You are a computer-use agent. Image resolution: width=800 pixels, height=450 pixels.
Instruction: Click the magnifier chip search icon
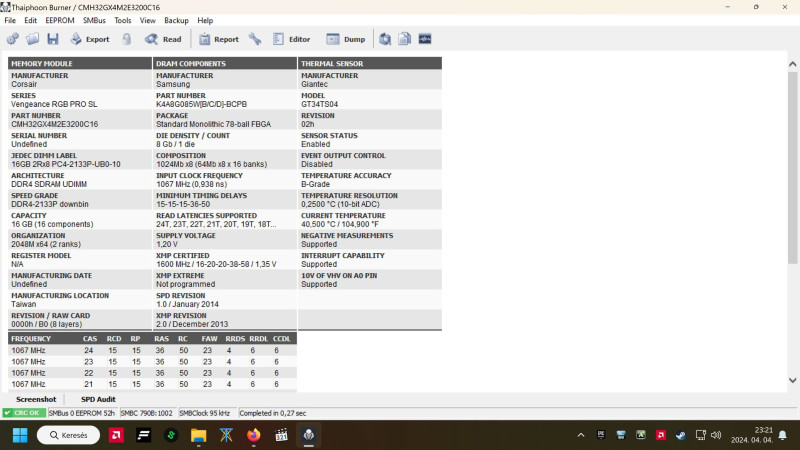pos(385,39)
